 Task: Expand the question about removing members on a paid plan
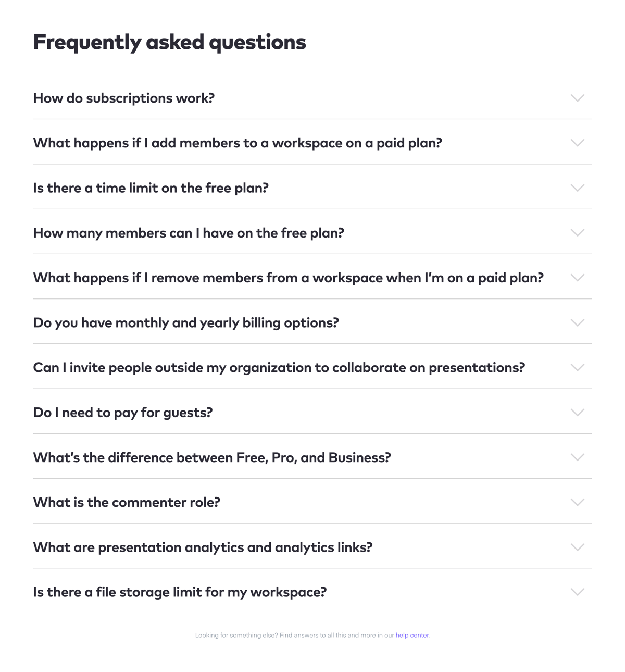coord(577,278)
